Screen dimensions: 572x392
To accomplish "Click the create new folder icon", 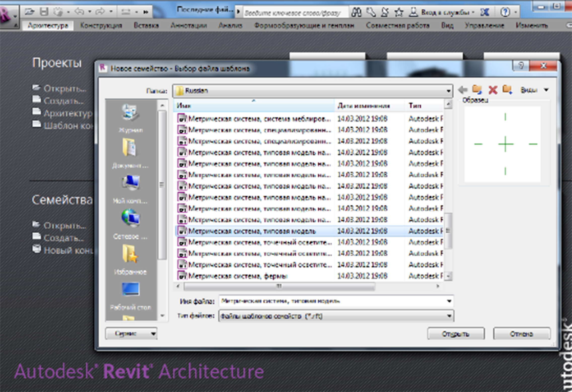I will (507, 90).
